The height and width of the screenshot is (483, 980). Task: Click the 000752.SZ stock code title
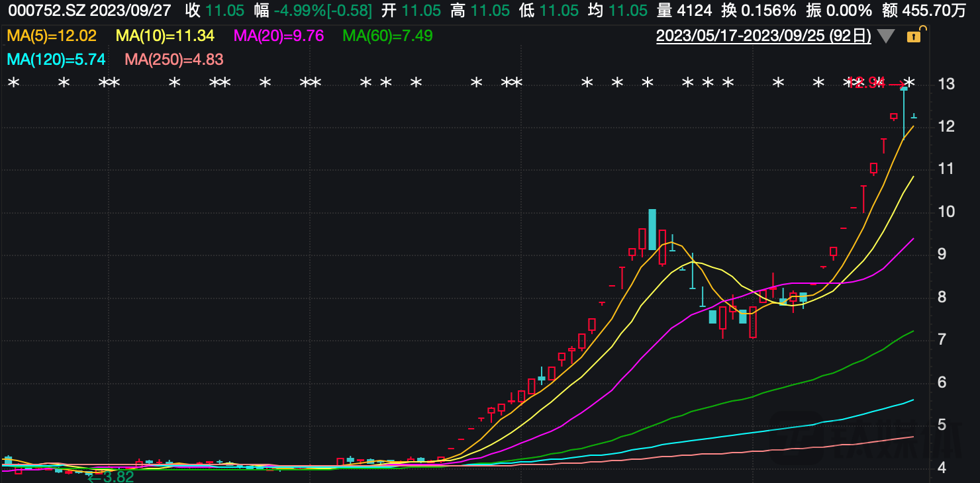(44, 11)
